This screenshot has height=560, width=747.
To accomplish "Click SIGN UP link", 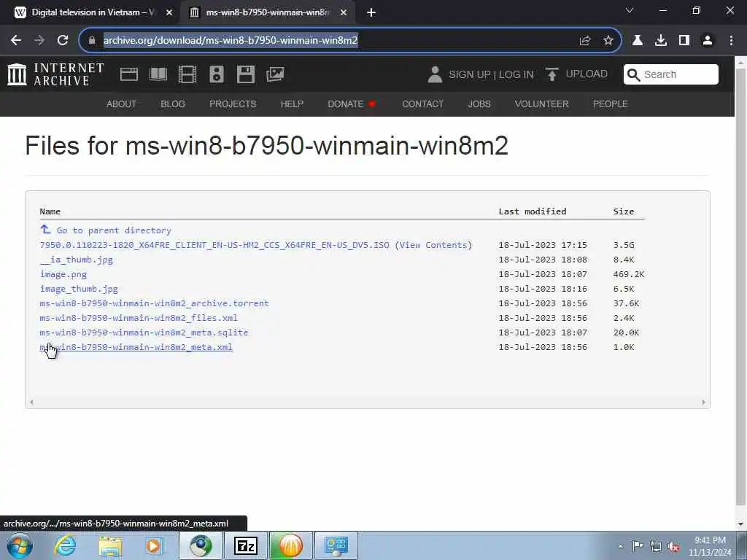I will coord(469,75).
